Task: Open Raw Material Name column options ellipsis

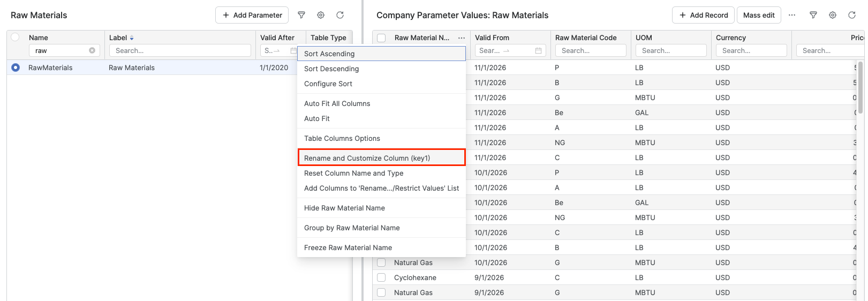Action: tap(462, 38)
